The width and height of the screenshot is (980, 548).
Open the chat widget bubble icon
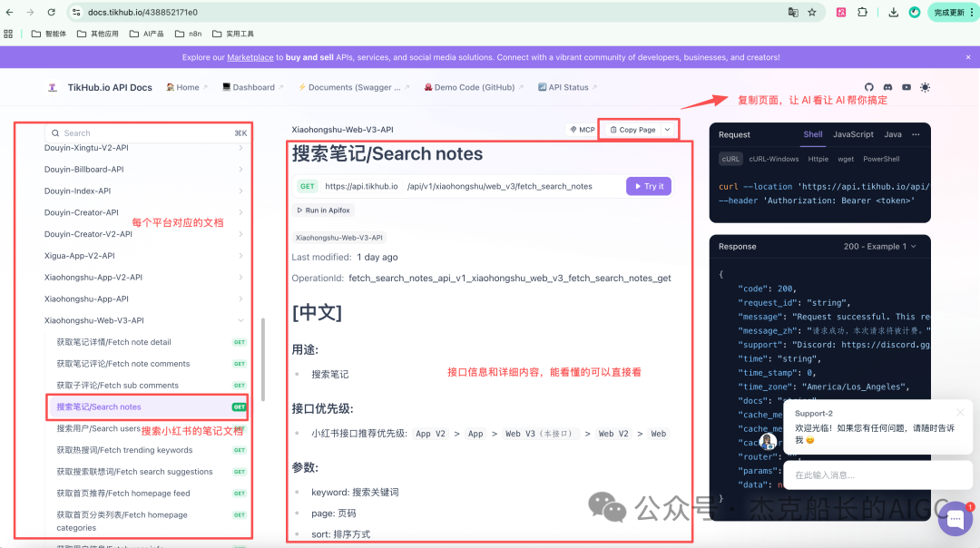click(955, 519)
